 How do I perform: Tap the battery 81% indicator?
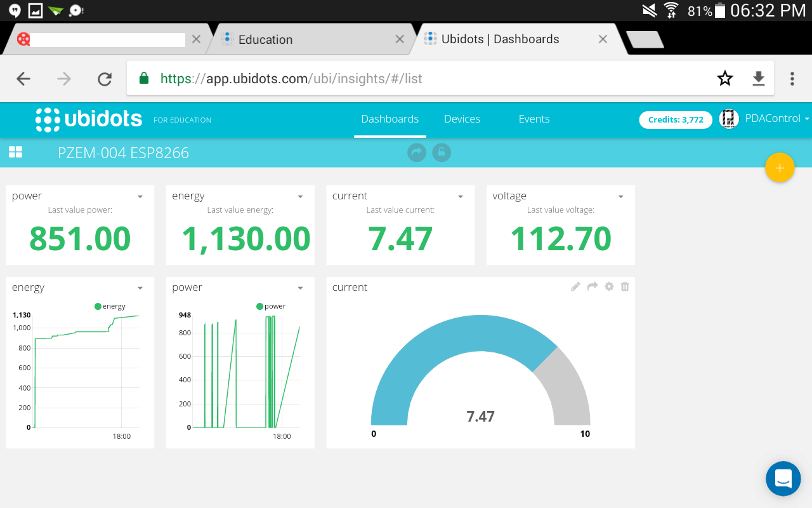click(x=705, y=11)
